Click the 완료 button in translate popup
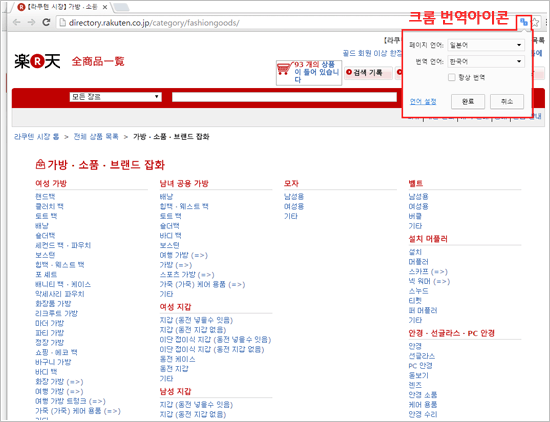Screen dimensions: 550x422 pos(468,101)
